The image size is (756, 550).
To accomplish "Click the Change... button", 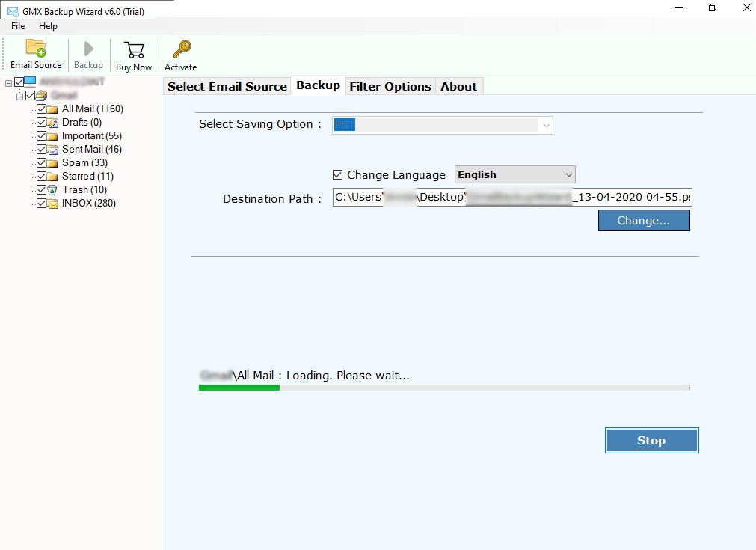I will [x=644, y=221].
